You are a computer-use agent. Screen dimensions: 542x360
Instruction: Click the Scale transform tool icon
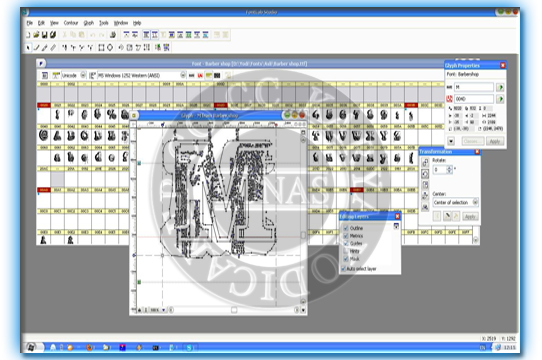pos(130,47)
